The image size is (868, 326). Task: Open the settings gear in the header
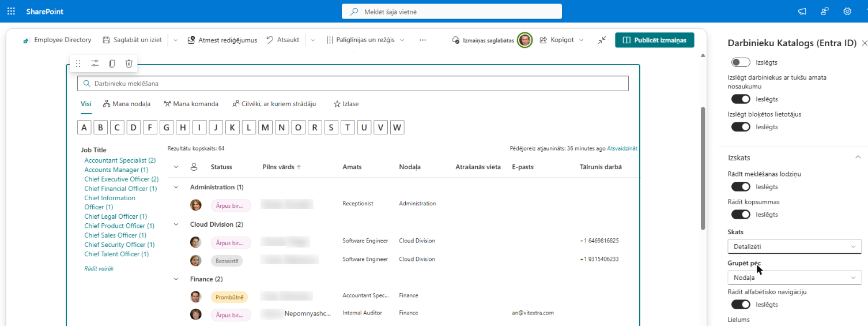(x=847, y=11)
